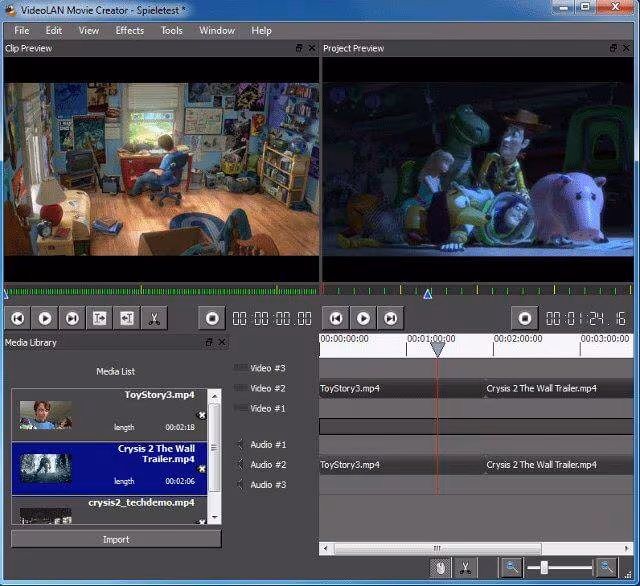Close the Project Preview panel

(627, 48)
